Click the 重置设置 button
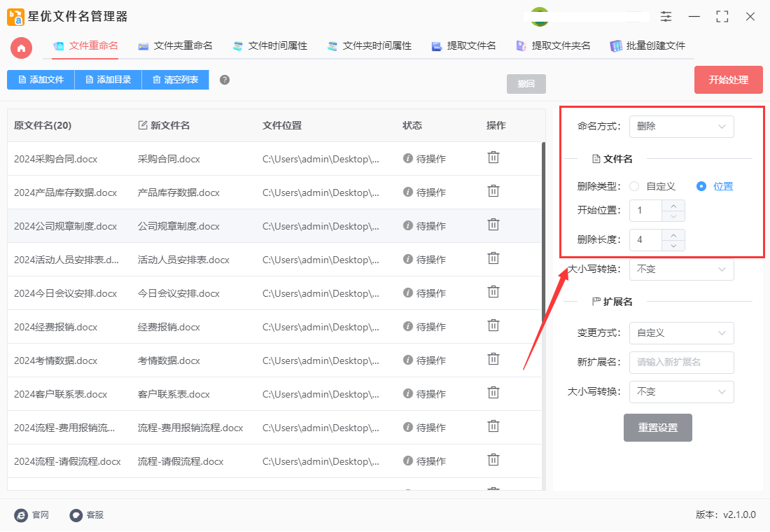Image resolution: width=770 pixels, height=532 pixels. click(657, 428)
